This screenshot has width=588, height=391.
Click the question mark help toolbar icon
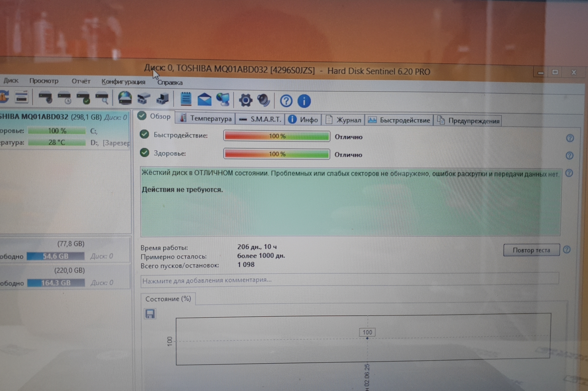point(286,101)
